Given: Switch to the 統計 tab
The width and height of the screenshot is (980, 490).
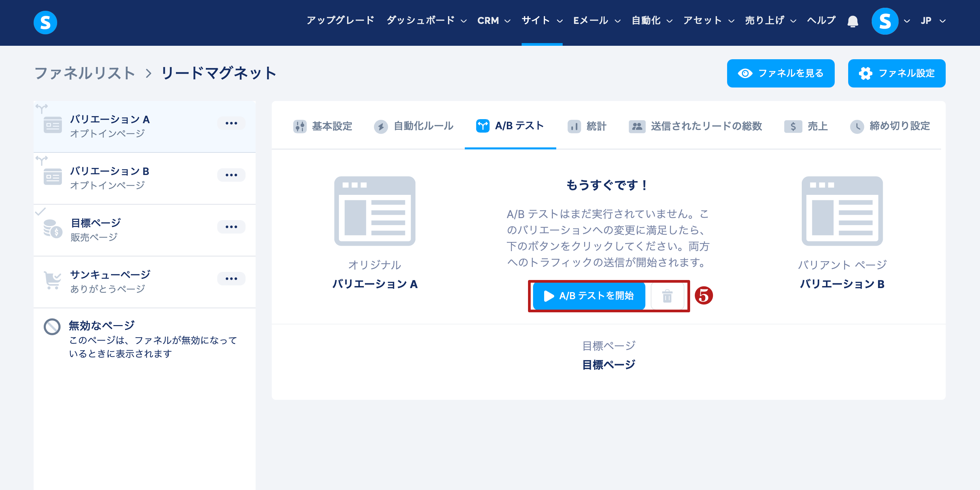Looking at the screenshot, I should click(x=587, y=126).
